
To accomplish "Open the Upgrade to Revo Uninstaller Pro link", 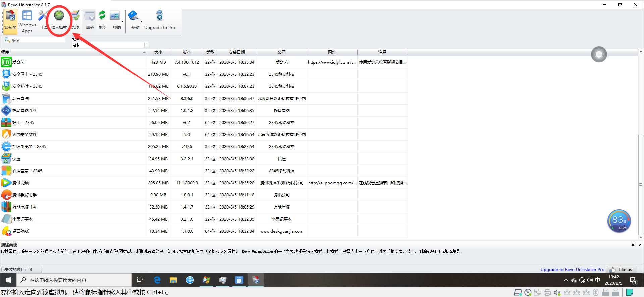I will (x=572, y=270).
